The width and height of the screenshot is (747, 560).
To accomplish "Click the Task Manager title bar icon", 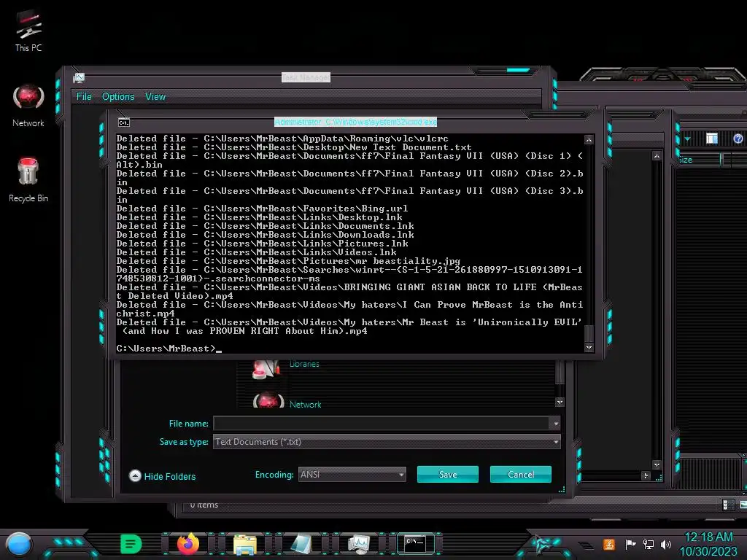I will coord(79,77).
